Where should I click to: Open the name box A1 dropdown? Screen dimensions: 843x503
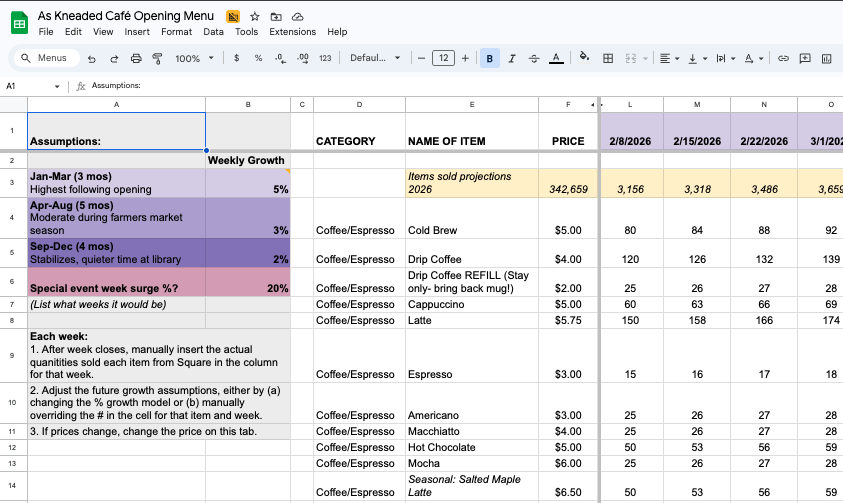[57, 86]
